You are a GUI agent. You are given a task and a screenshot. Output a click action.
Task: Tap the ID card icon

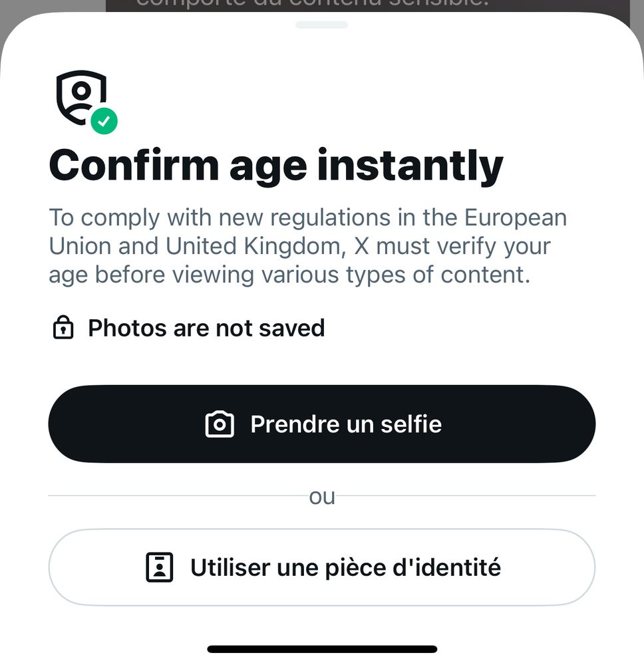[x=159, y=567]
